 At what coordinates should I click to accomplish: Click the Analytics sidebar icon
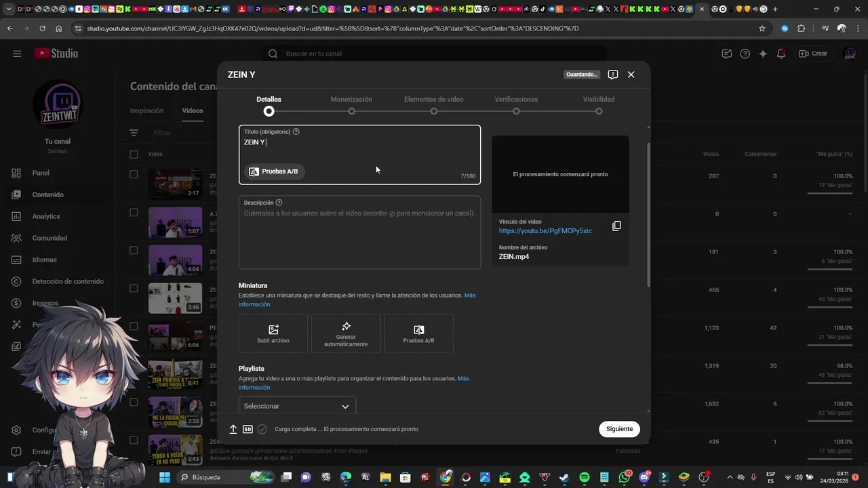coord(17,216)
